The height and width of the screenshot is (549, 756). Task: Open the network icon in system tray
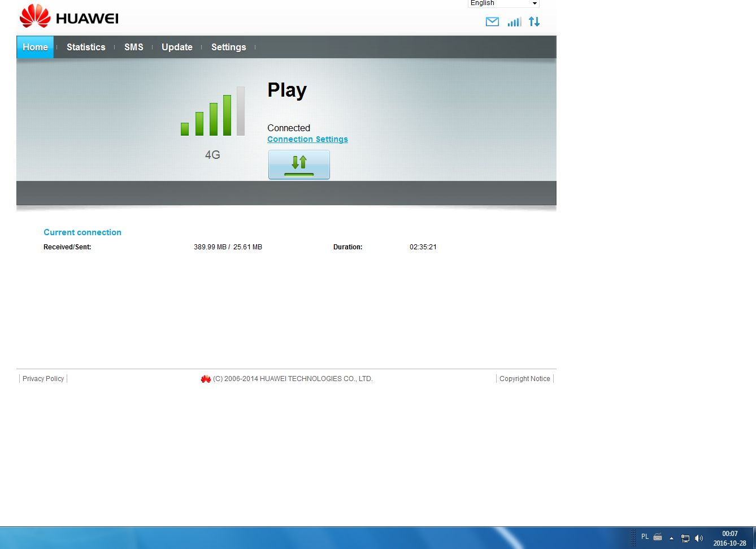pos(685,538)
